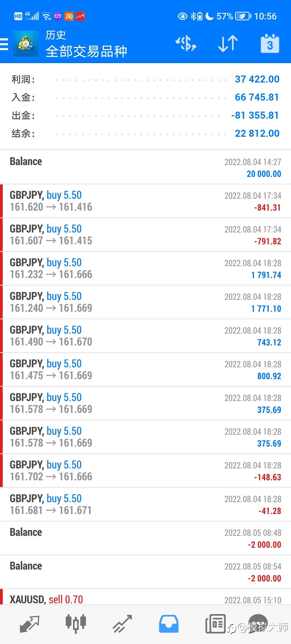Open GBPJPY trade with 1 791.74 profit
This screenshot has height=644, width=291.
tap(145, 268)
